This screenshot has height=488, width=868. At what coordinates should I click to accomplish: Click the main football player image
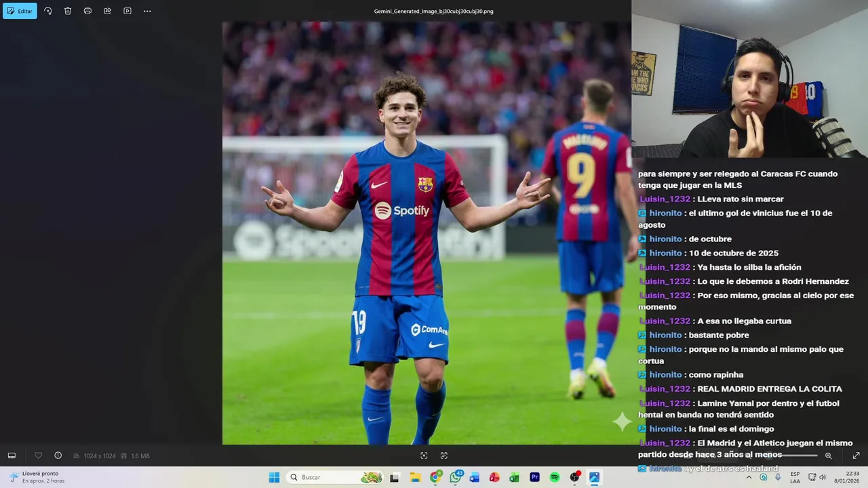point(427,233)
